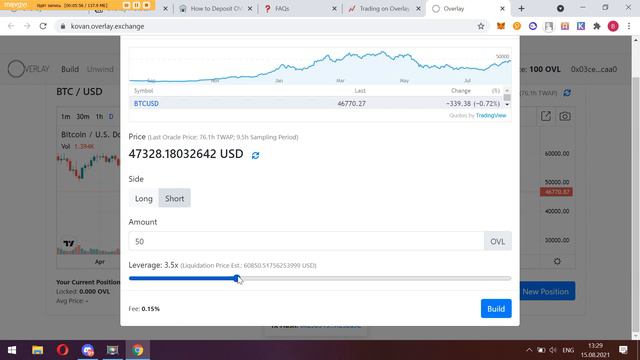Open chart in popup window icon

pyautogui.click(x=546, y=116)
